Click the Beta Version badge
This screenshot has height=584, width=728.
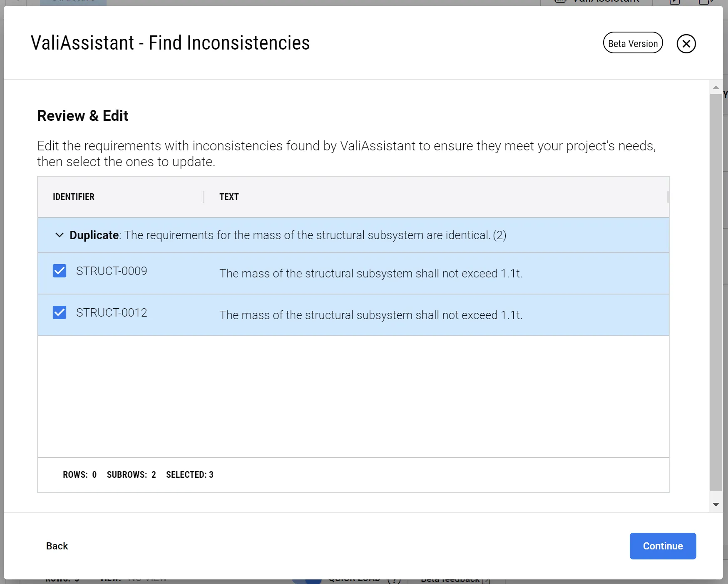(x=633, y=43)
